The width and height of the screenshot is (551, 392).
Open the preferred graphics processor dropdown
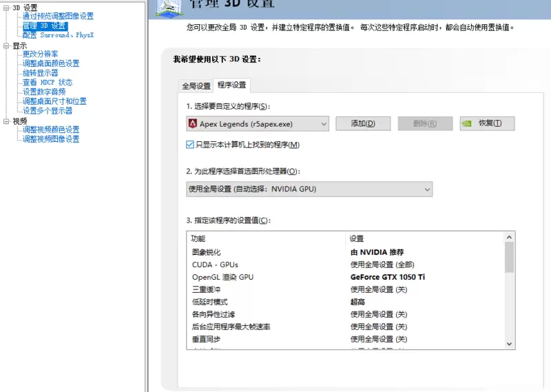pos(309,189)
